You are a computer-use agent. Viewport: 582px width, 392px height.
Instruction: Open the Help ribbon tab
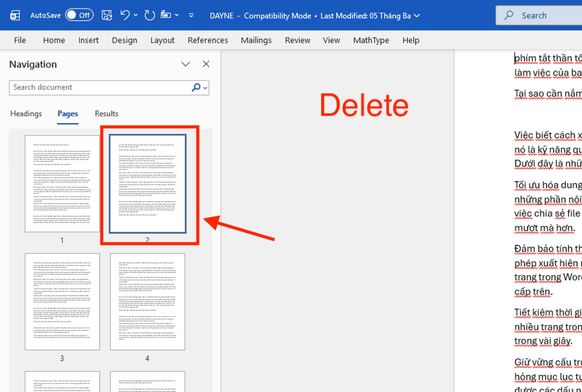pyautogui.click(x=411, y=40)
